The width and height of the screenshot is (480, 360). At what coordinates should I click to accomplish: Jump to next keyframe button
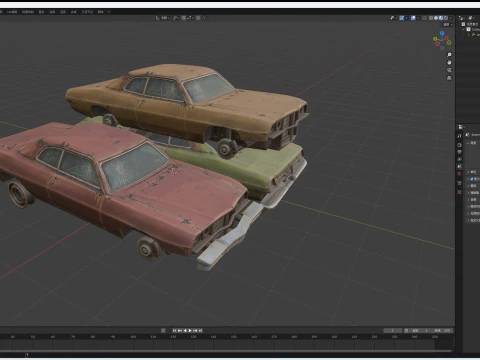[195, 330]
